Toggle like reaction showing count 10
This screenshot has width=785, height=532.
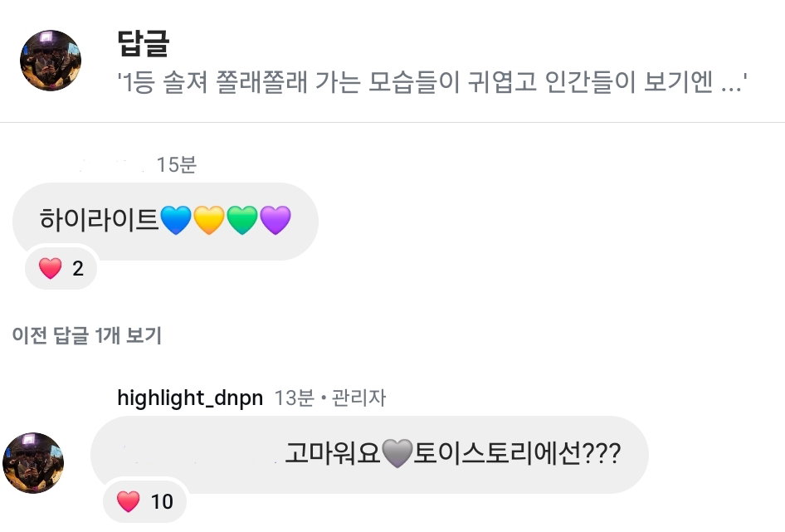tap(144, 501)
